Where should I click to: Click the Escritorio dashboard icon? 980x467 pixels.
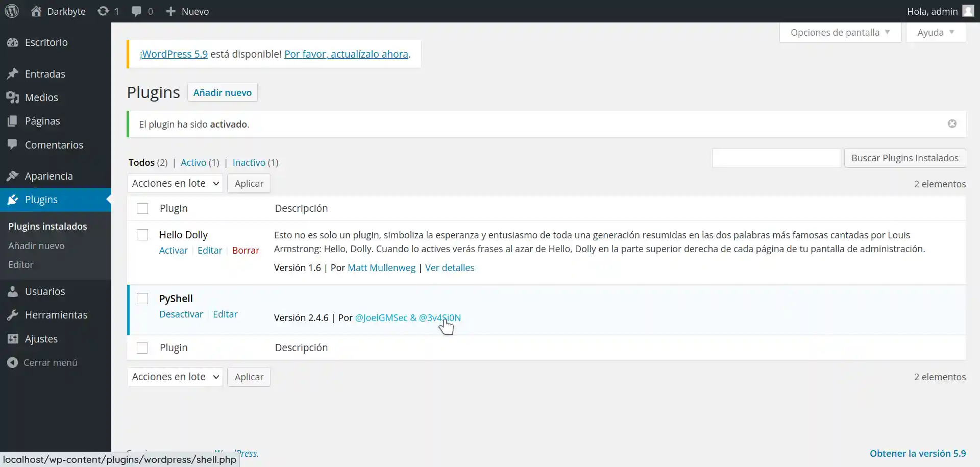coord(13,42)
